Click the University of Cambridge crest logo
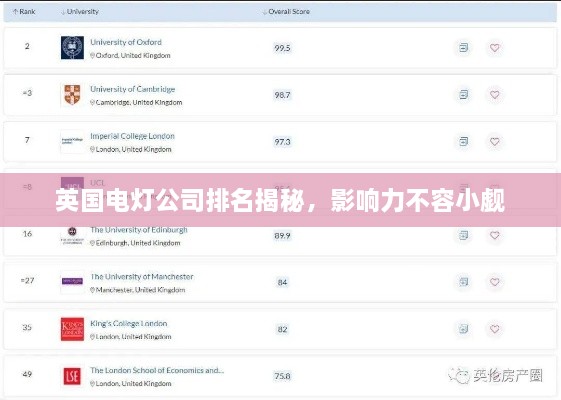This screenshot has height=400, width=561. click(x=72, y=95)
